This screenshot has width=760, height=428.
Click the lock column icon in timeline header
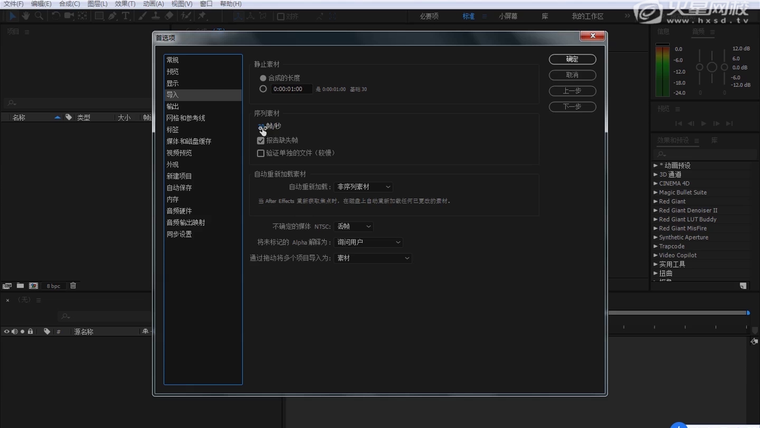[31, 331]
